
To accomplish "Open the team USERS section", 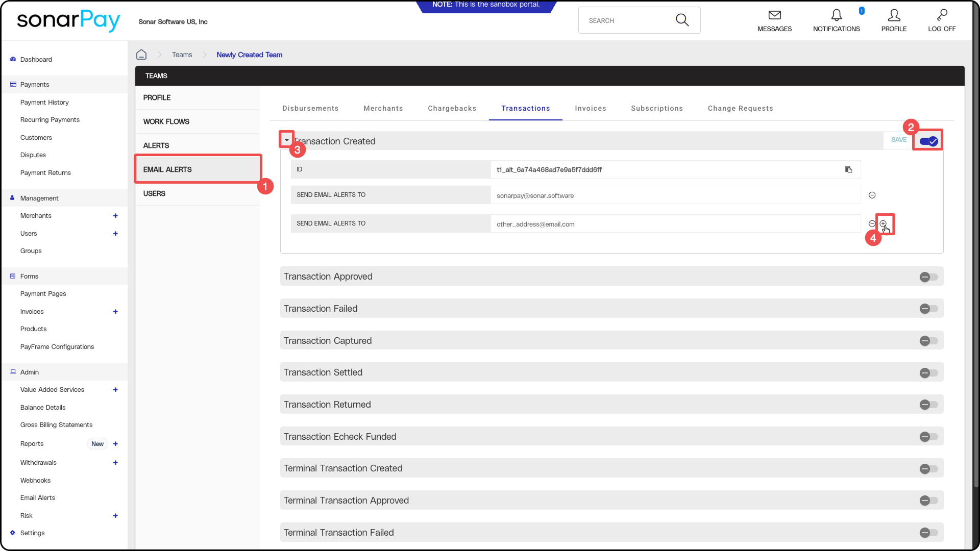I will tap(198, 193).
